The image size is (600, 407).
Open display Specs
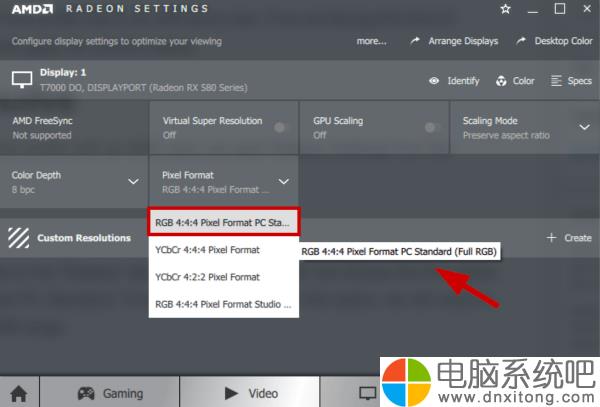coord(571,81)
